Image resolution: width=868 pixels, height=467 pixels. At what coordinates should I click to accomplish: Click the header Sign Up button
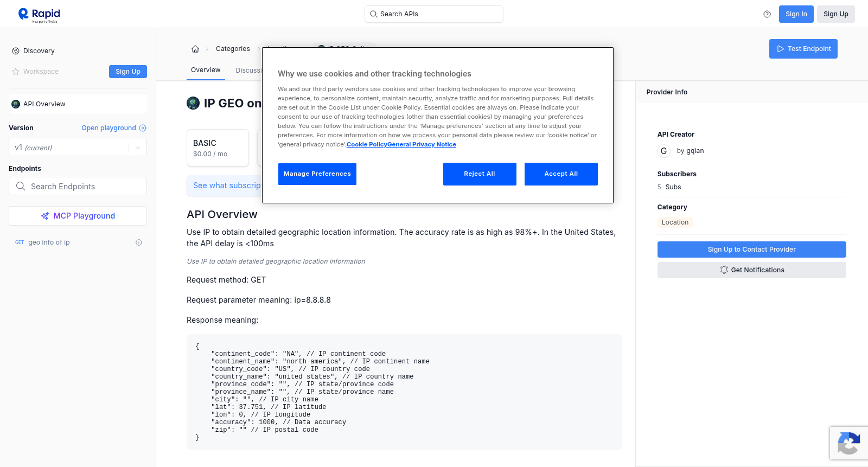pos(835,14)
